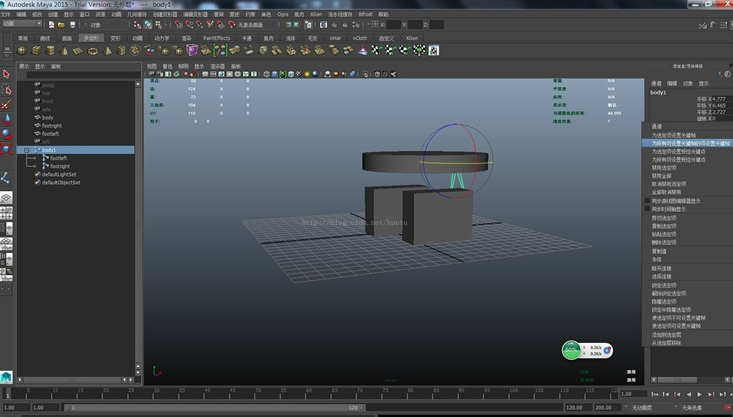Toggle textured checker display in viewport toolbar
The image size is (733, 417).
[299, 74]
